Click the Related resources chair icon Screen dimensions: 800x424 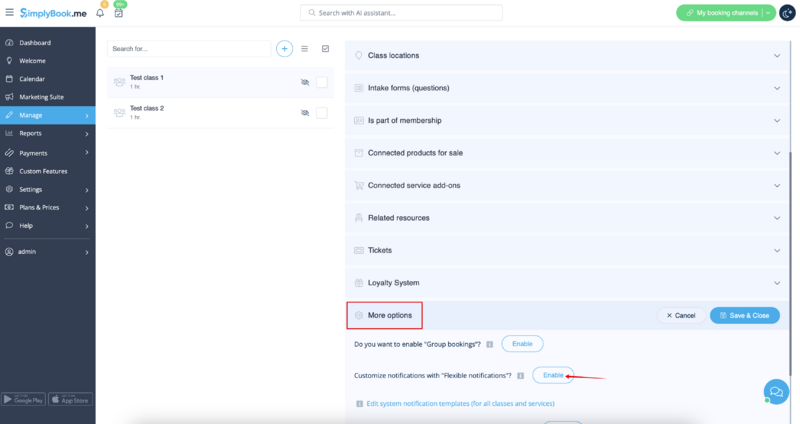pyautogui.click(x=359, y=218)
